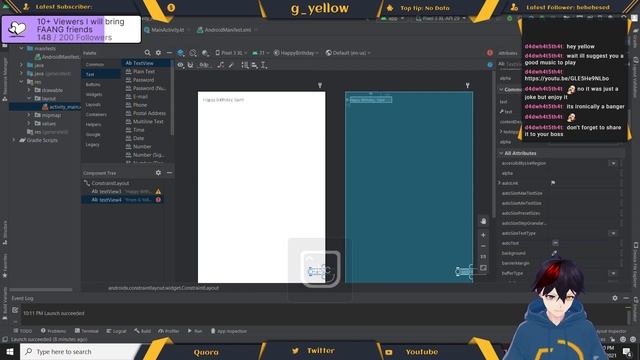This screenshot has width=640, height=360.
Task: Open Event Log settings gear
Action: pyautogui.click(x=615, y=298)
